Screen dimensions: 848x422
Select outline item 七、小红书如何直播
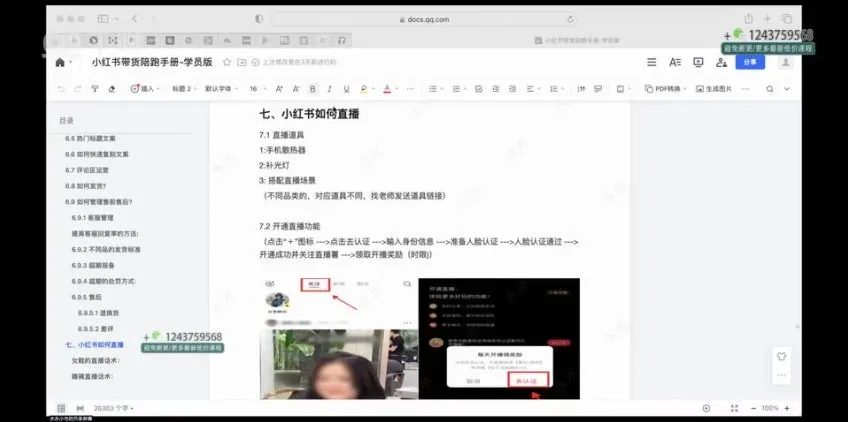(95, 345)
